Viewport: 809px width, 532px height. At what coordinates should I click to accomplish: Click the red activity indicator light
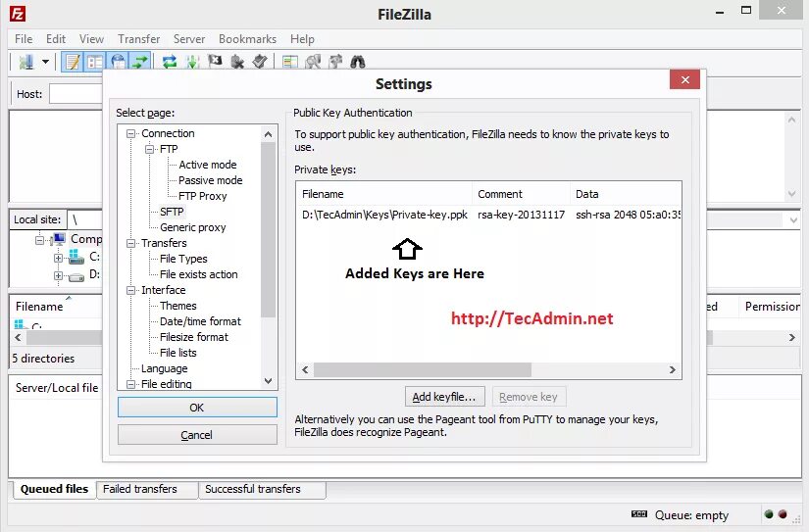tap(783, 514)
